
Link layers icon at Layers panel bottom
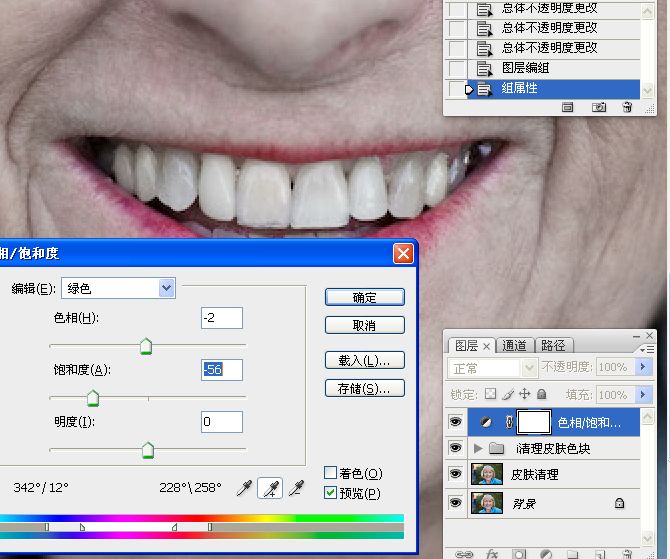(464, 554)
